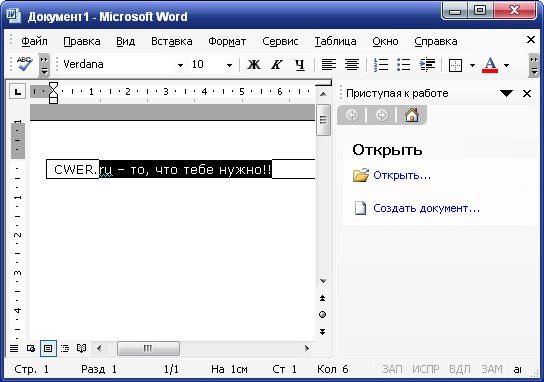The height and width of the screenshot is (382, 544).
Task: Go back in the task pane
Action: (x=352, y=115)
